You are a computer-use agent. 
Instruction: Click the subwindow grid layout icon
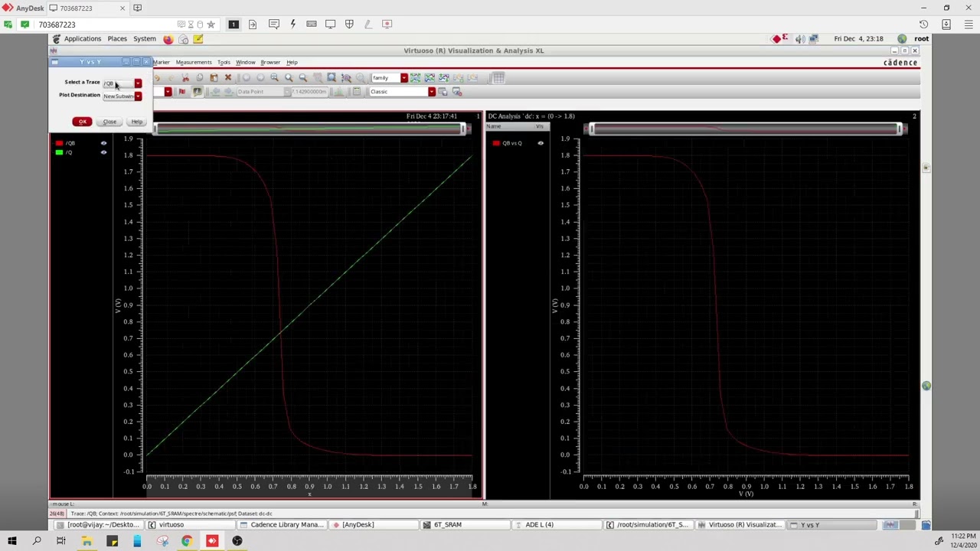(498, 77)
